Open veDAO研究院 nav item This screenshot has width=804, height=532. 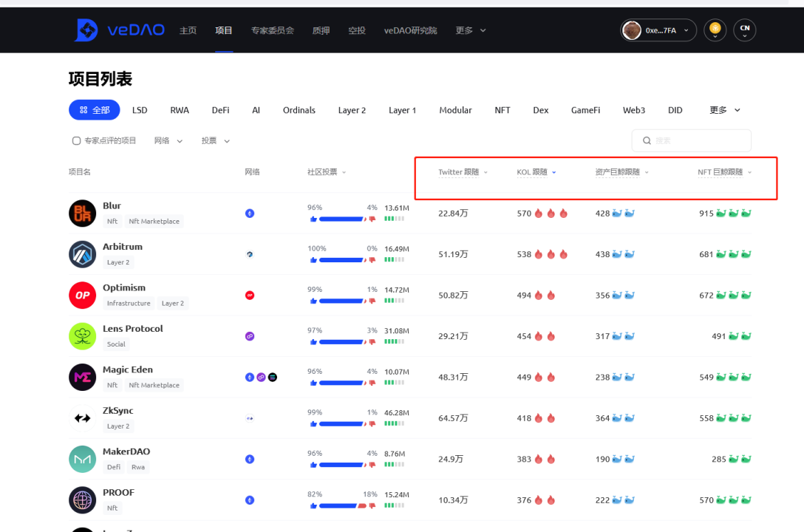point(410,30)
